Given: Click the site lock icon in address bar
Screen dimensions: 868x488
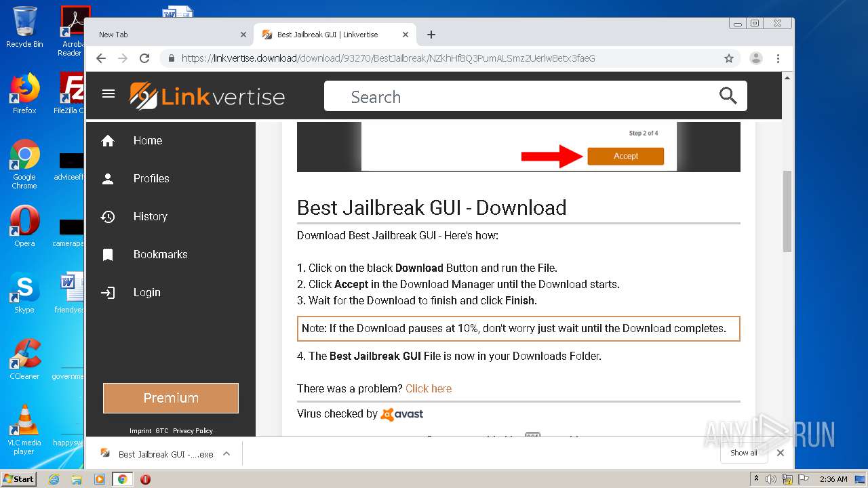Looking at the screenshot, I should pyautogui.click(x=172, y=58).
